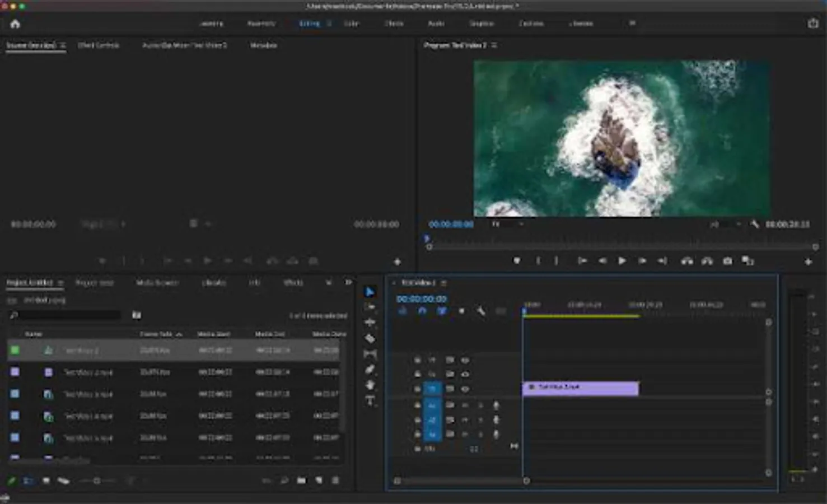Open the playback resolution dropdown
Screen dimensions: 827x504
click(726, 224)
